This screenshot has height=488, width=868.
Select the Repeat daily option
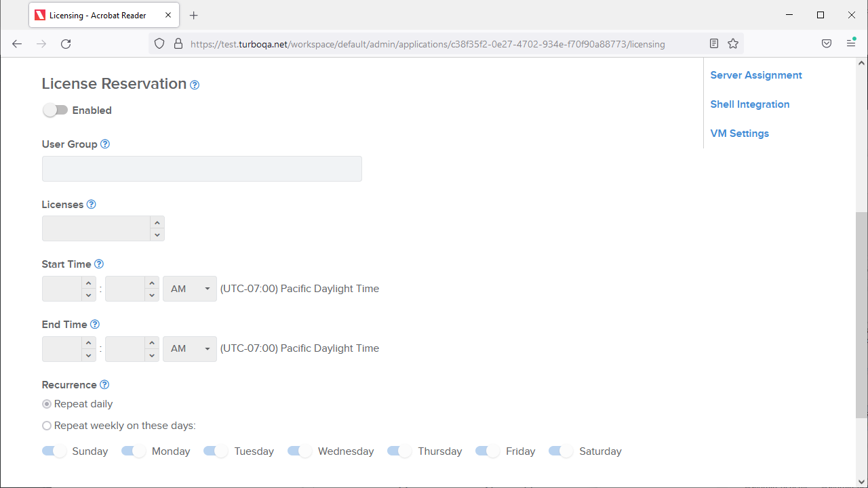pos(47,404)
